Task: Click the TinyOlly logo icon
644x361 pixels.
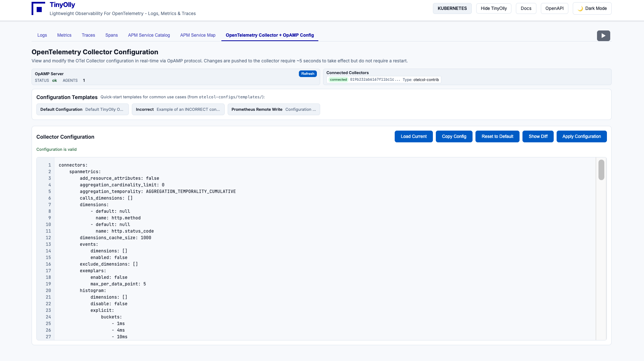Action: click(x=38, y=8)
